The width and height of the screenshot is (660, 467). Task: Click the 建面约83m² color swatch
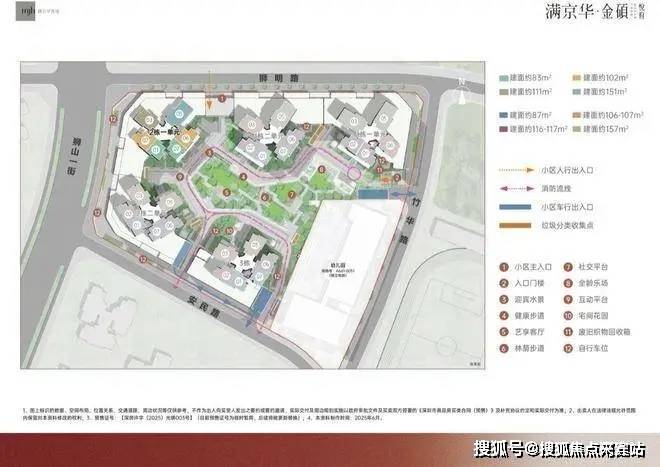tap(503, 78)
